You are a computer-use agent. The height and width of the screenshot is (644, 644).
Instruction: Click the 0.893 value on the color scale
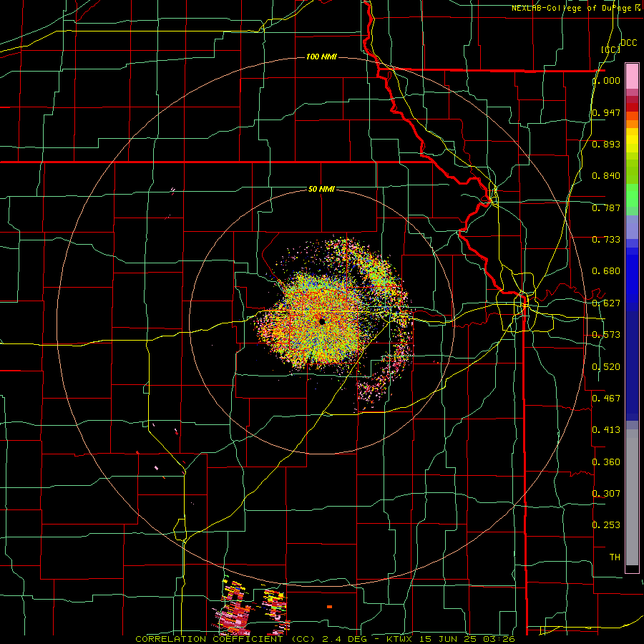(606, 144)
